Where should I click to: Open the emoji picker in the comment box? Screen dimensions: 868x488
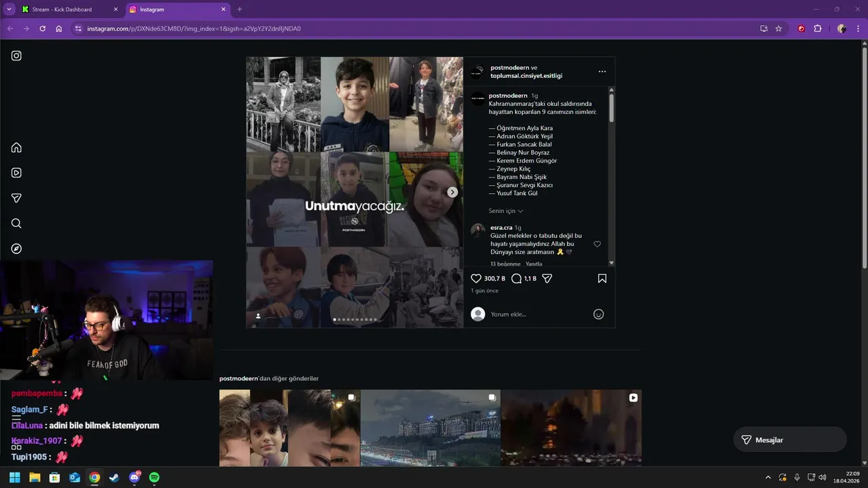tap(598, 314)
